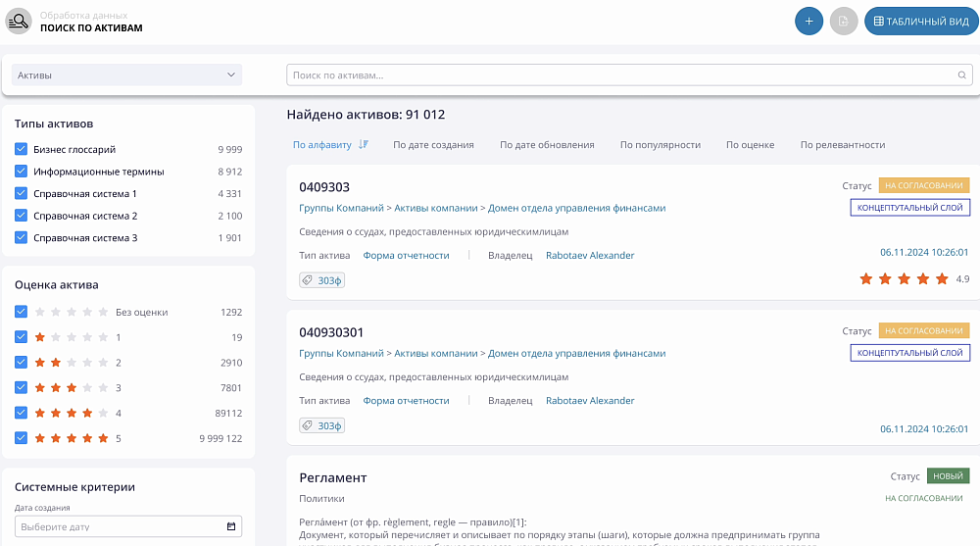This screenshot has height=546, width=980.
Task: Click Группы Компаний breadcrumb on 0409303 card
Action: pyautogui.click(x=341, y=208)
